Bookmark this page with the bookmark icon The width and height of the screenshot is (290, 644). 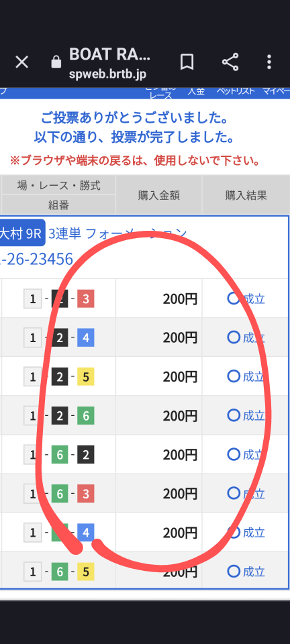tap(187, 62)
